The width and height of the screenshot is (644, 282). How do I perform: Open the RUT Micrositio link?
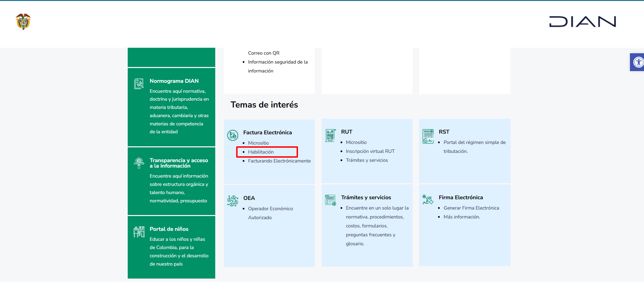tap(356, 143)
